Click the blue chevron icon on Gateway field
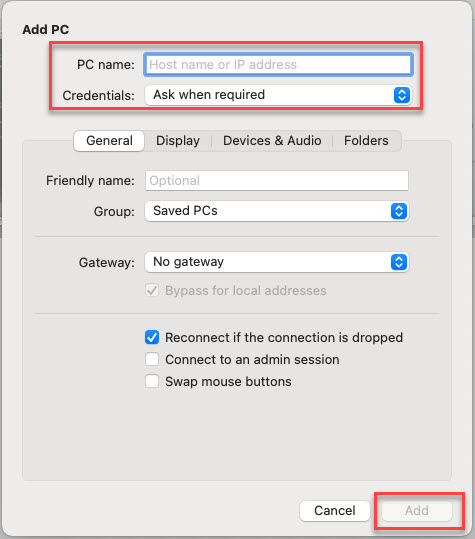This screenshot has height=539, width=475. (399, 262)
